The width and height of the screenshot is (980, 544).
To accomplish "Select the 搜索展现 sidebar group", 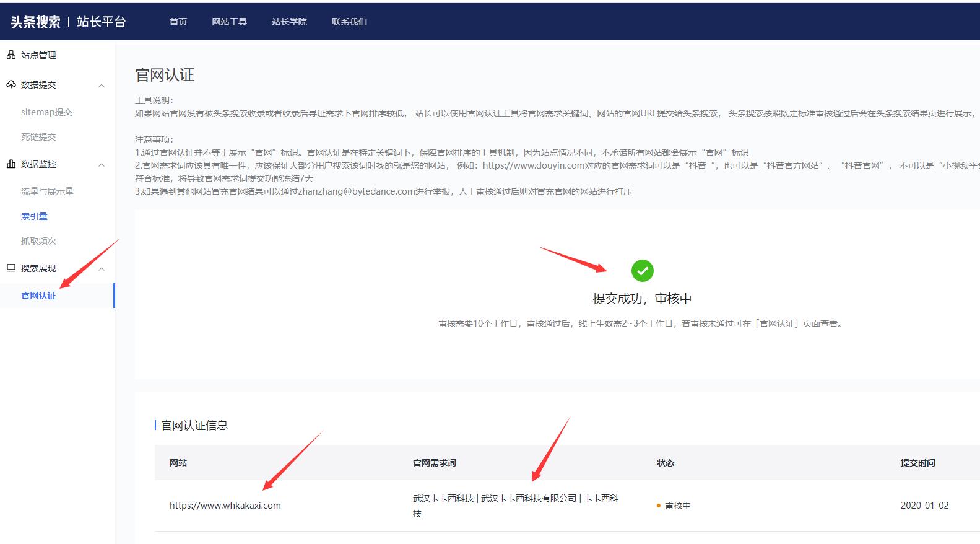I will (x=38, y=268).
